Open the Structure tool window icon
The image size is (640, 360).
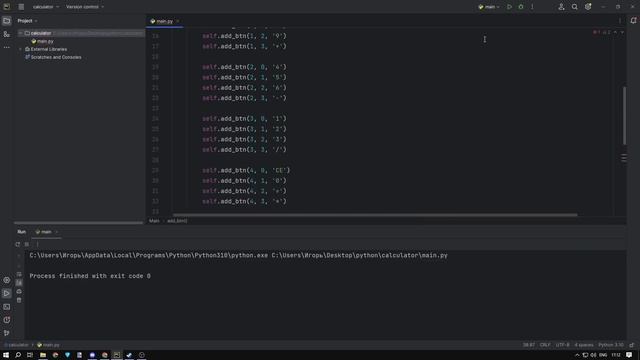coord(7,34)
